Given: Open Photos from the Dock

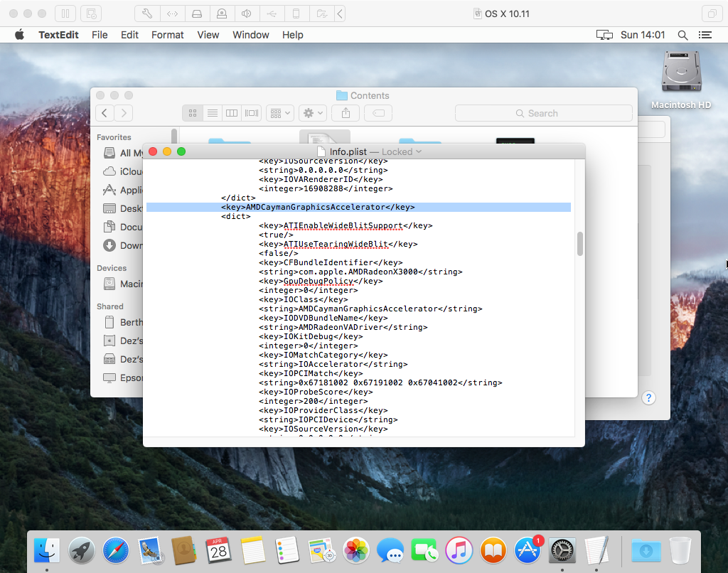Looking at the screenshot, I should click(355, 551).
